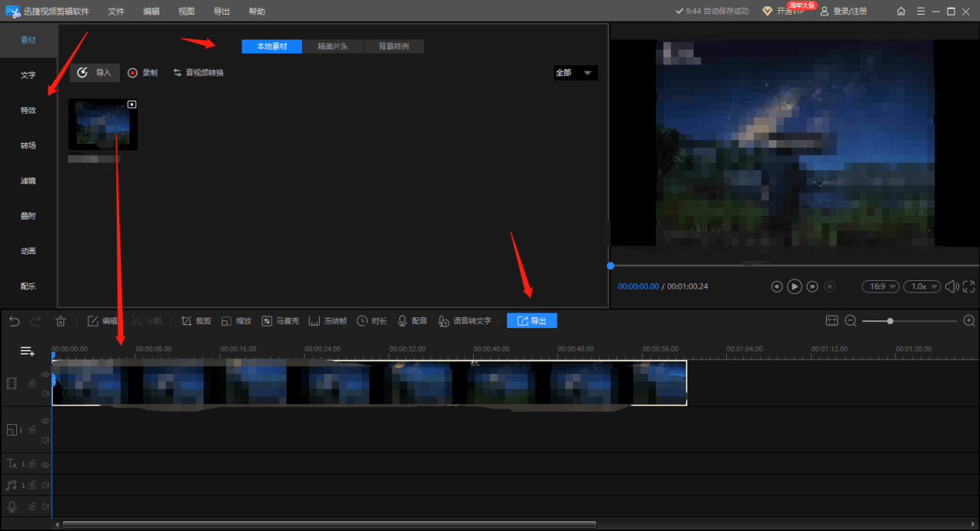Viewport: 980px width, 531px height.
Task: Click the home icon in title bar
Action: (901, 12)
